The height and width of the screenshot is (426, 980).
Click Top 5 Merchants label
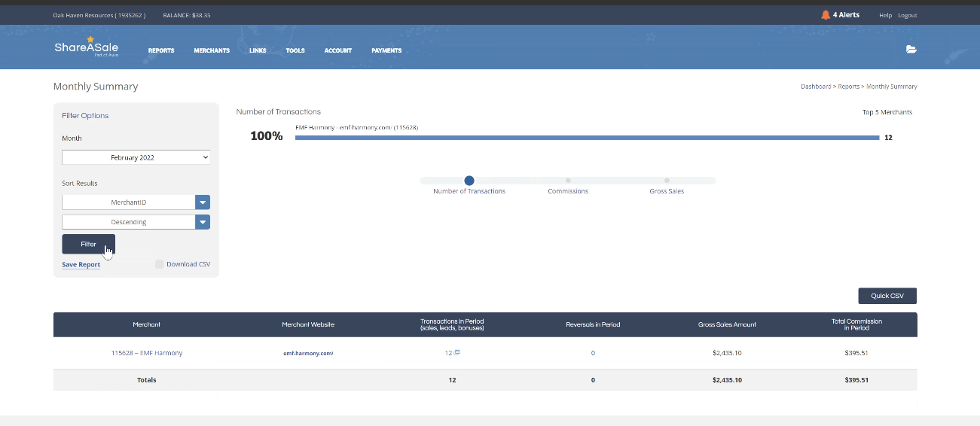coord(887,112)
